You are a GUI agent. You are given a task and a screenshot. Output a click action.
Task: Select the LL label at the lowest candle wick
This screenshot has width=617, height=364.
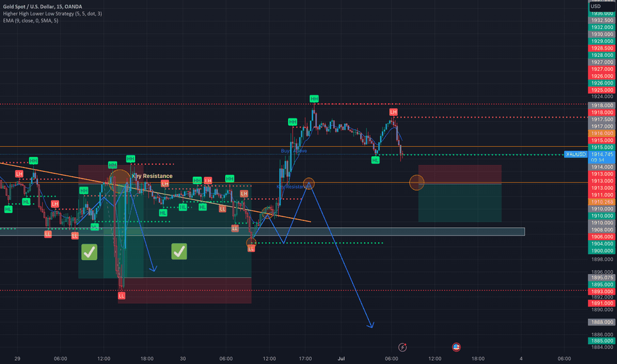point(122,296)
